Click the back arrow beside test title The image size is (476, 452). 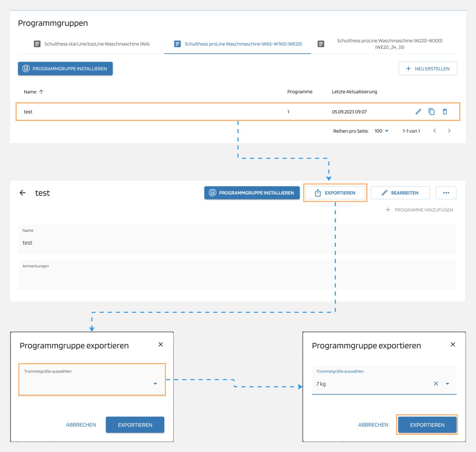coord(23,193)
